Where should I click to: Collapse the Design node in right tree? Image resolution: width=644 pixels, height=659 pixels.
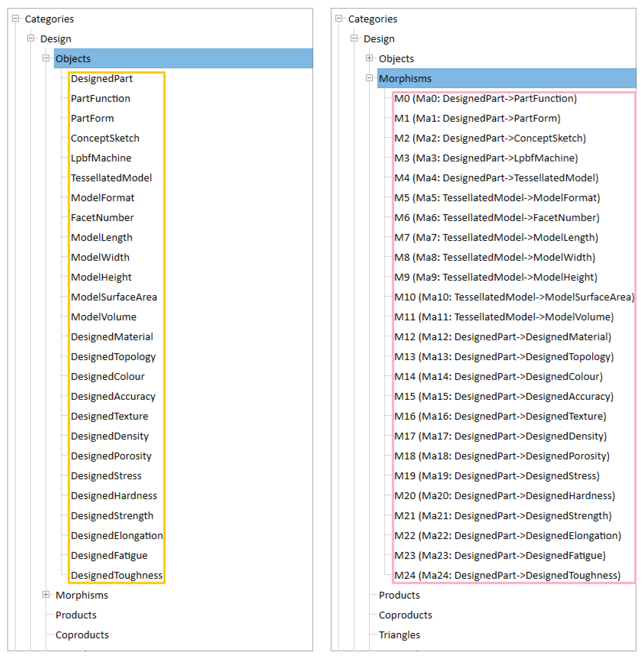[354, 38]
